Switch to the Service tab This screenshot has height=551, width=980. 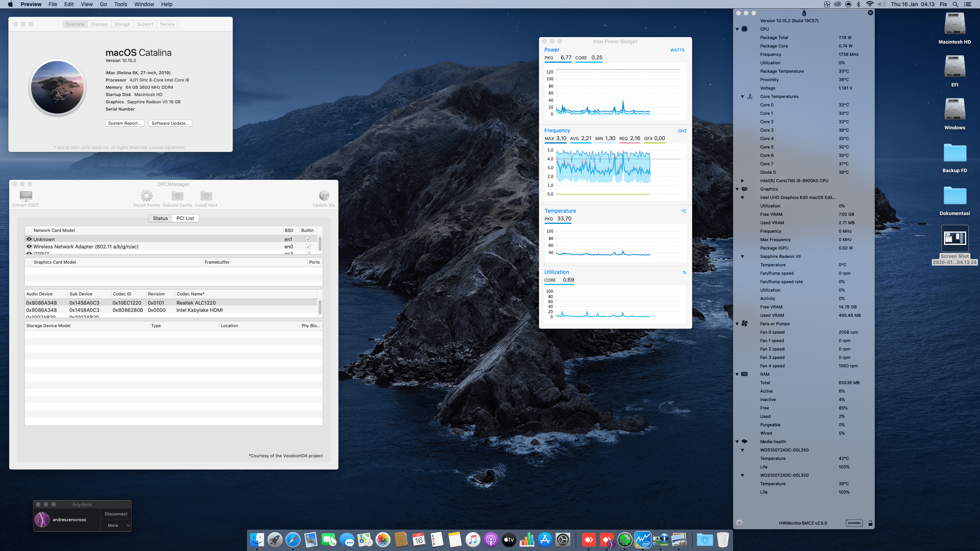tap(167, 24)
